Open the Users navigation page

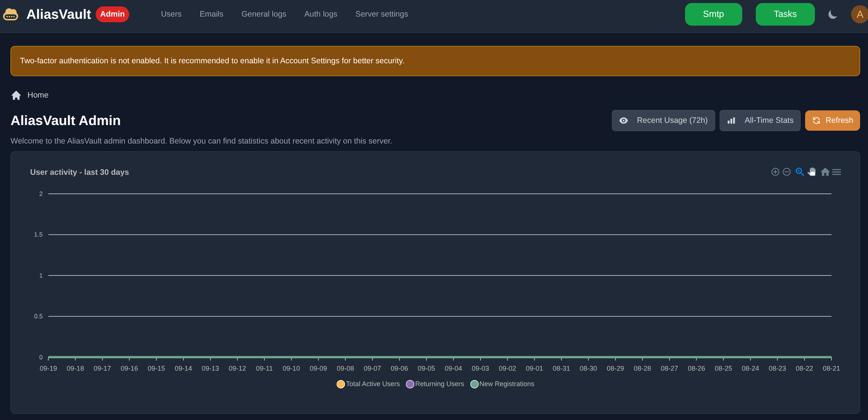click(171, 14)
